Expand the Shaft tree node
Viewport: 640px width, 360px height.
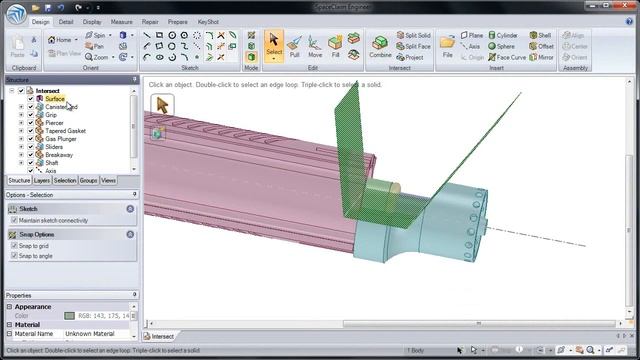(x=21, y=163)
